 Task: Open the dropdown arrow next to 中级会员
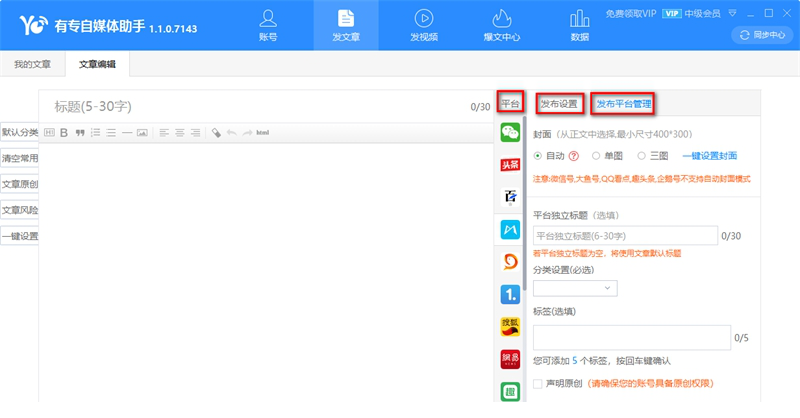733,13
